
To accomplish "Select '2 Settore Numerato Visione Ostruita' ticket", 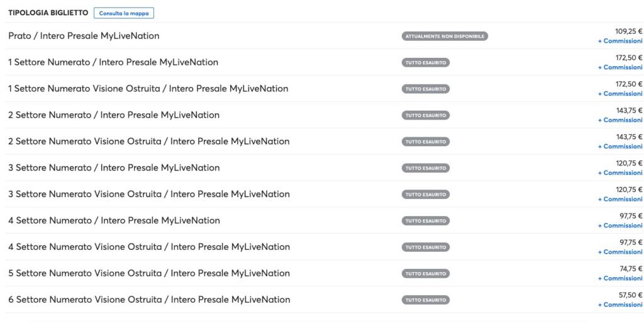I will click(148, 142).
